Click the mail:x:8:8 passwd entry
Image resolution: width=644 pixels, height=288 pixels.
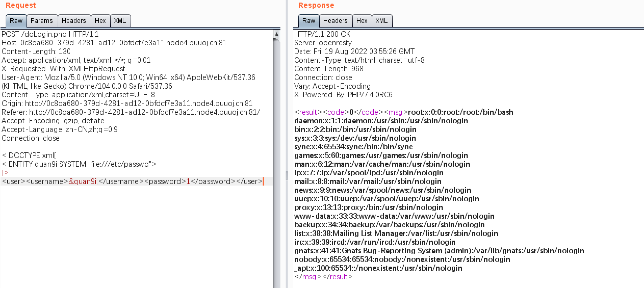[x=368, y=181]
